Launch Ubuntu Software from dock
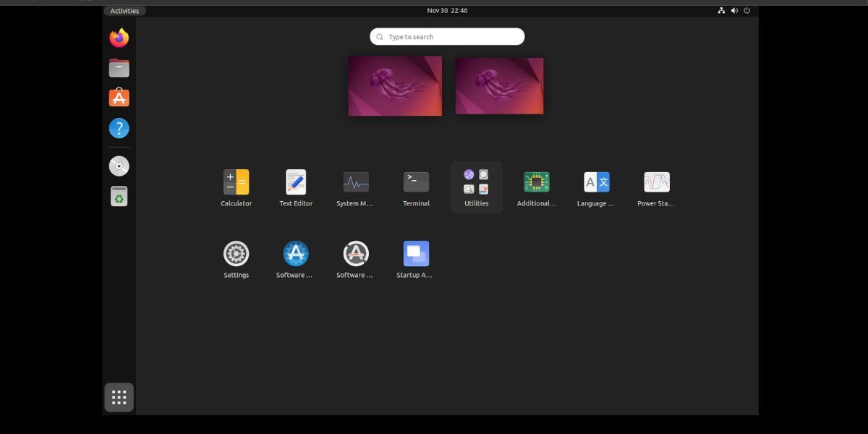The width and height of the screenshot is (868, 434). pyautogui.click(x=119, y=98)
